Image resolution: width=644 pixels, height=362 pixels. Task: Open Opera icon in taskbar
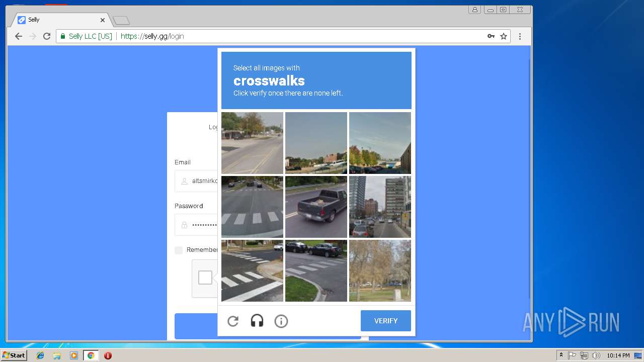(x=108, y=355)
